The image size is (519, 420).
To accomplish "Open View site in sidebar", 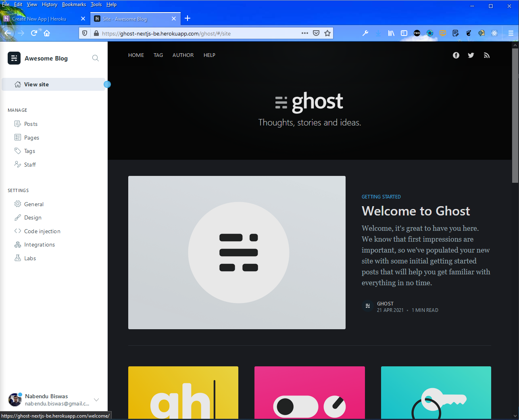I will pos(54,84).
